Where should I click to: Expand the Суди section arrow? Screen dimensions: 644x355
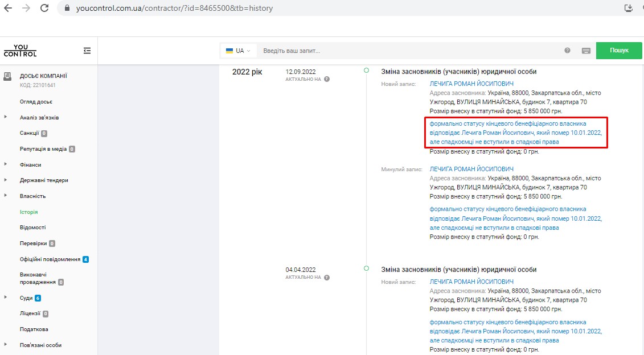point(5,297)
